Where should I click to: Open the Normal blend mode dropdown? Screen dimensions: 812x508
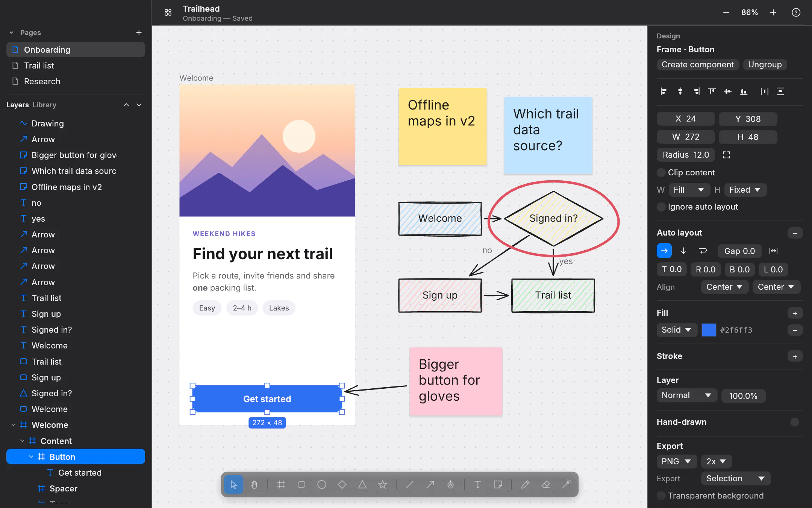pos(686,395)
